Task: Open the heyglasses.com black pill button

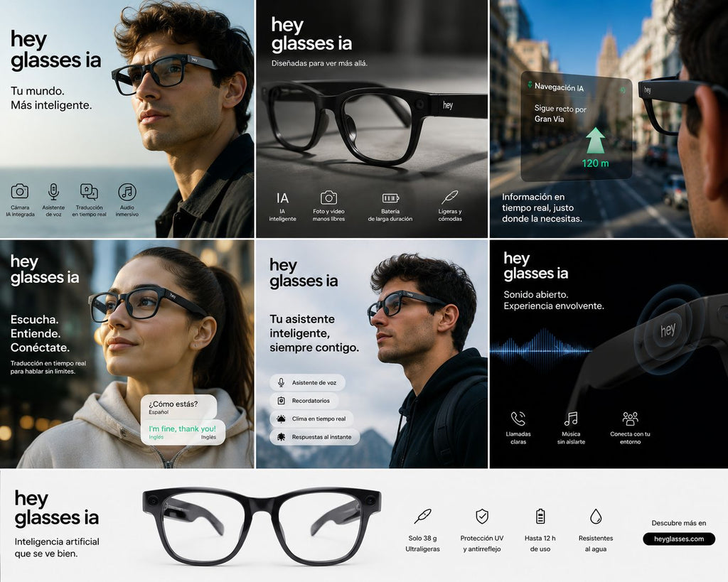Action: [679, 539]
